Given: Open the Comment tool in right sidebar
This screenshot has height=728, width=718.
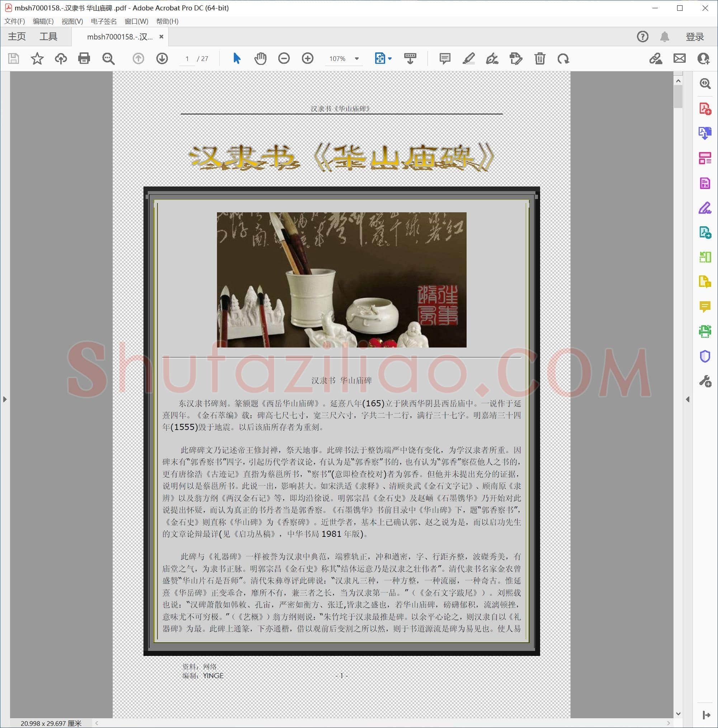Looking at the screenshot, I should pyautogui.click(x=705, y=307).
